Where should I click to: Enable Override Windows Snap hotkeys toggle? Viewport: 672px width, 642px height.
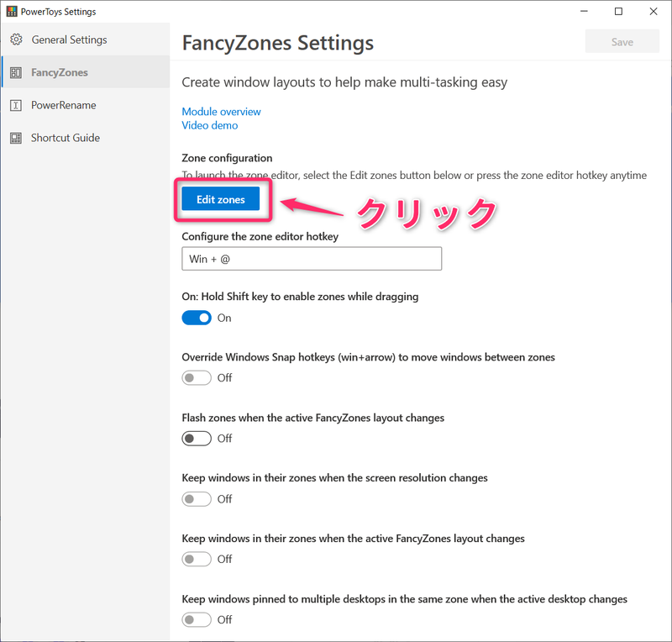pos(197,378)
